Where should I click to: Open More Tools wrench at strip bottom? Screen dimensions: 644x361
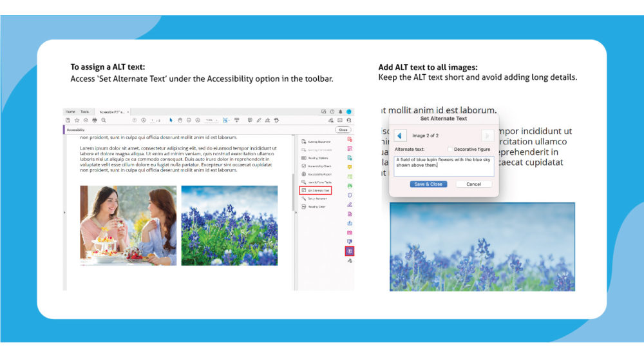point(350,260)
